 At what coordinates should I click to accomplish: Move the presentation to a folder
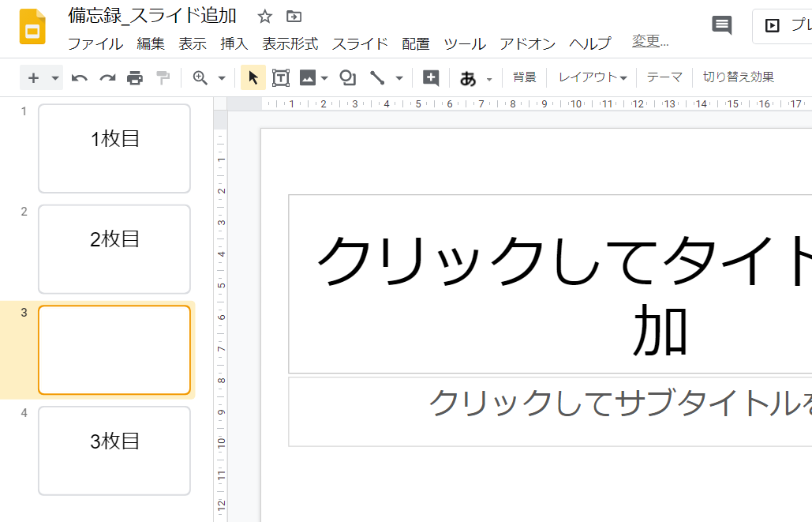[294, 17]
